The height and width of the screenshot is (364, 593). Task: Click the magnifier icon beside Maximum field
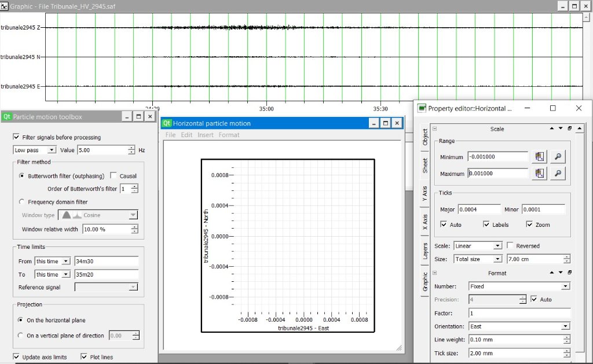[x=557, y=174]
